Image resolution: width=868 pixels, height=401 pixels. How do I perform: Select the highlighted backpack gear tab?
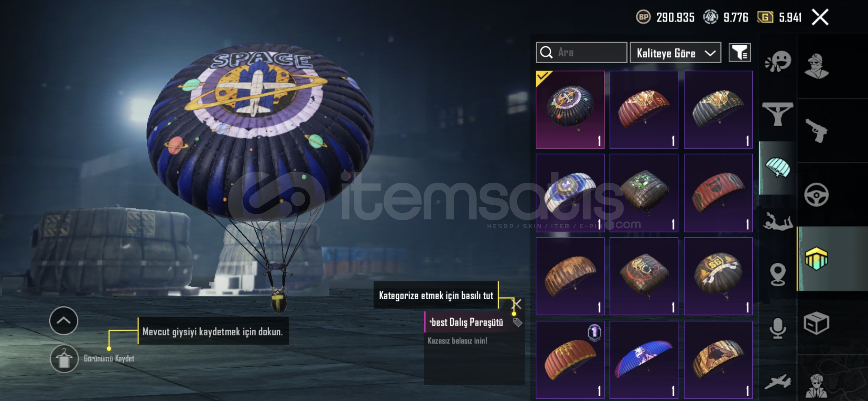[816, 258]
